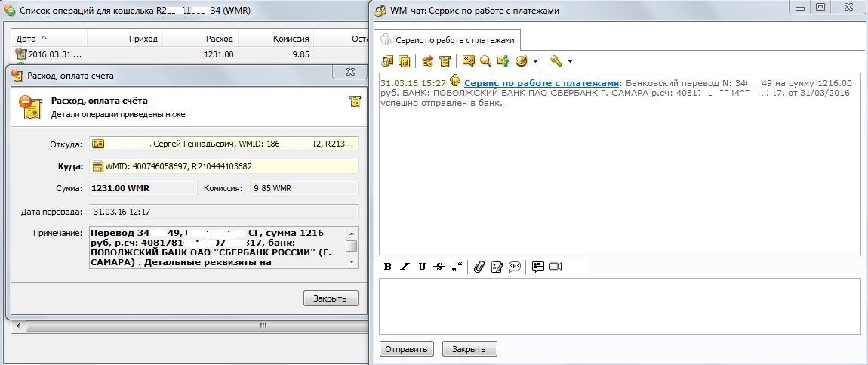Click the magnifier search icon in chat
This screenshot has width=868, height=365.
[485, 61]
